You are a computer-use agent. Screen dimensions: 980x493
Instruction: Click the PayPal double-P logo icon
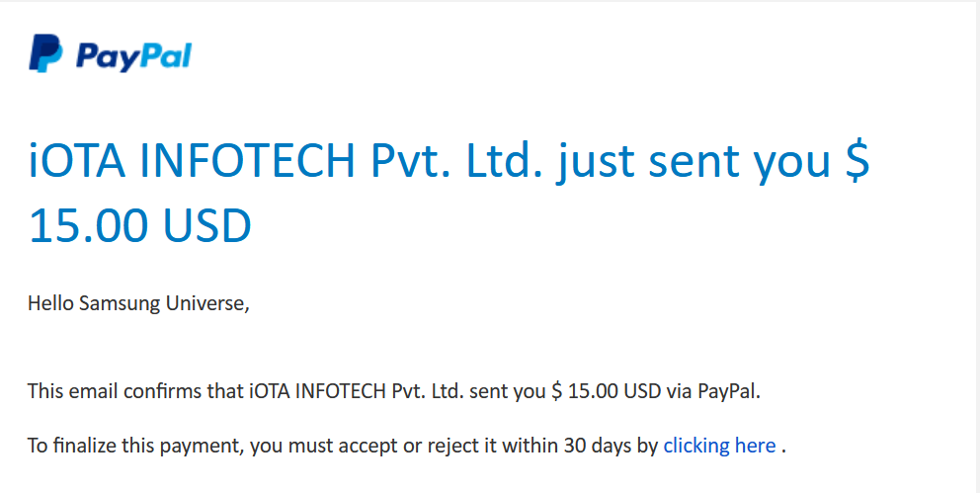pos(45,53)
